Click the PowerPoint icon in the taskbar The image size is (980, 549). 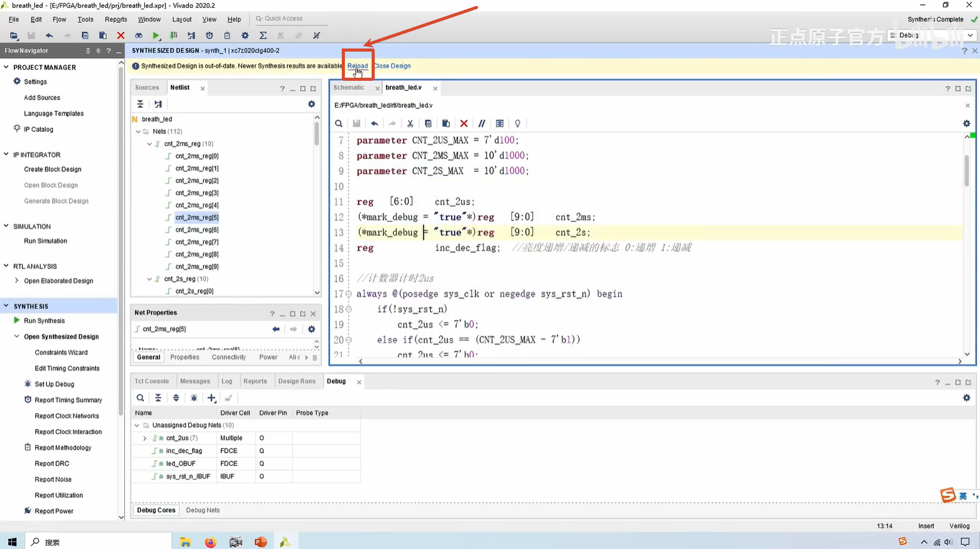click(260, 542)
